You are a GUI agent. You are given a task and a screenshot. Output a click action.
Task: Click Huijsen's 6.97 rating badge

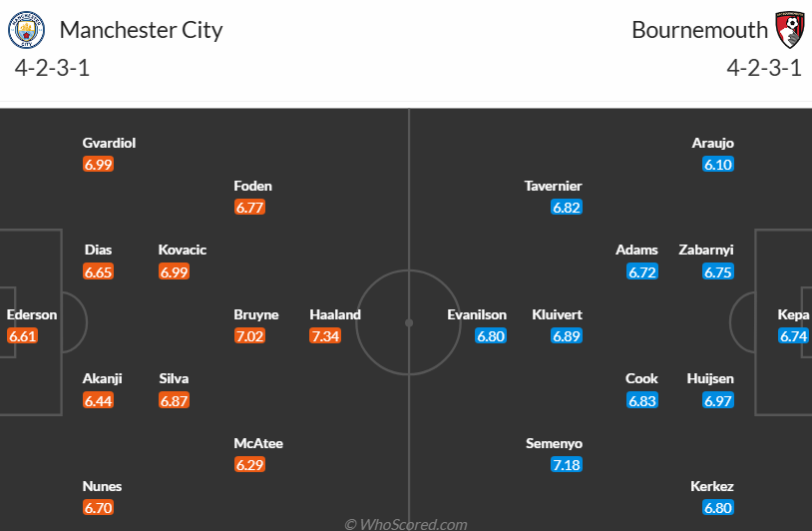point(718,400)
